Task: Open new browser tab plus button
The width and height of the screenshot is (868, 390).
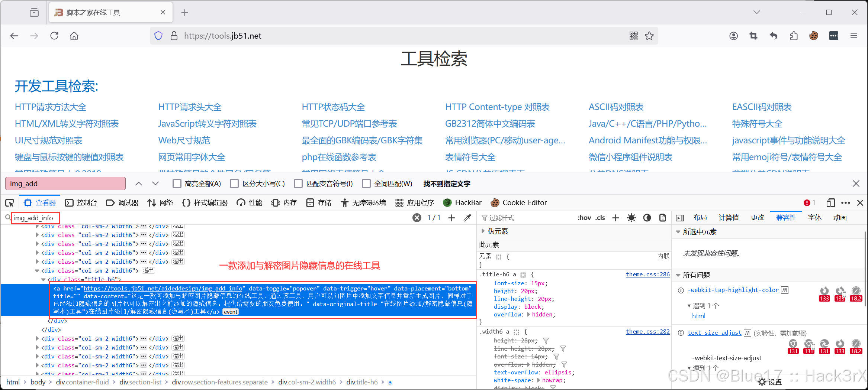Action: coord(184,13)
